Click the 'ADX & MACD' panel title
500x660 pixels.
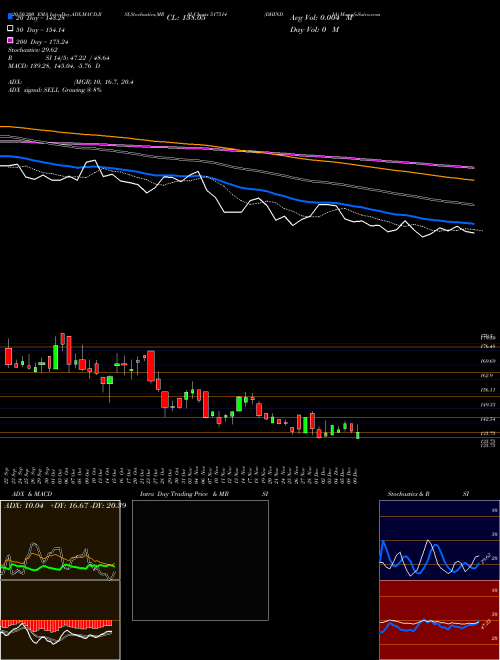click(x=32, y=494)
